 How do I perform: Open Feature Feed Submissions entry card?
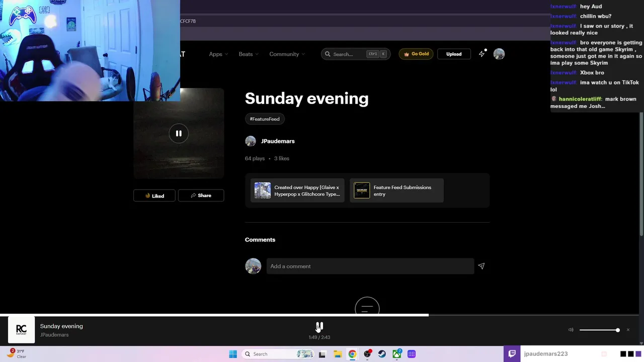[x=396, y=191]
